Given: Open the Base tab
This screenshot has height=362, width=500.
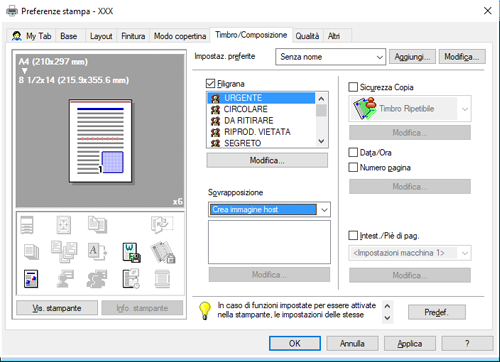Looking at the screenshot, I should [69, 36].
